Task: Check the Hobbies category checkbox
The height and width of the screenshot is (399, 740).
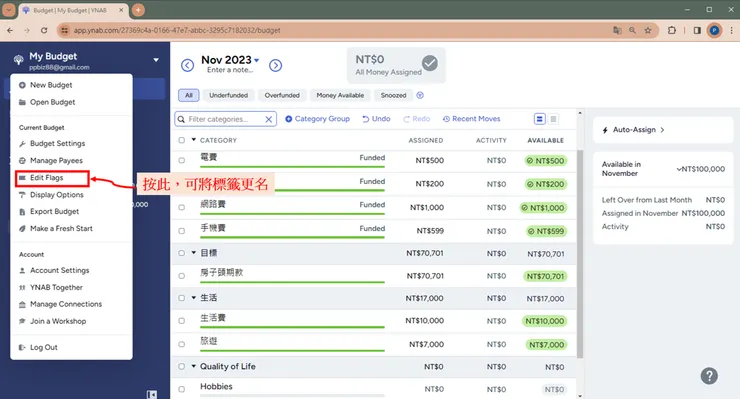Action: 182,389
